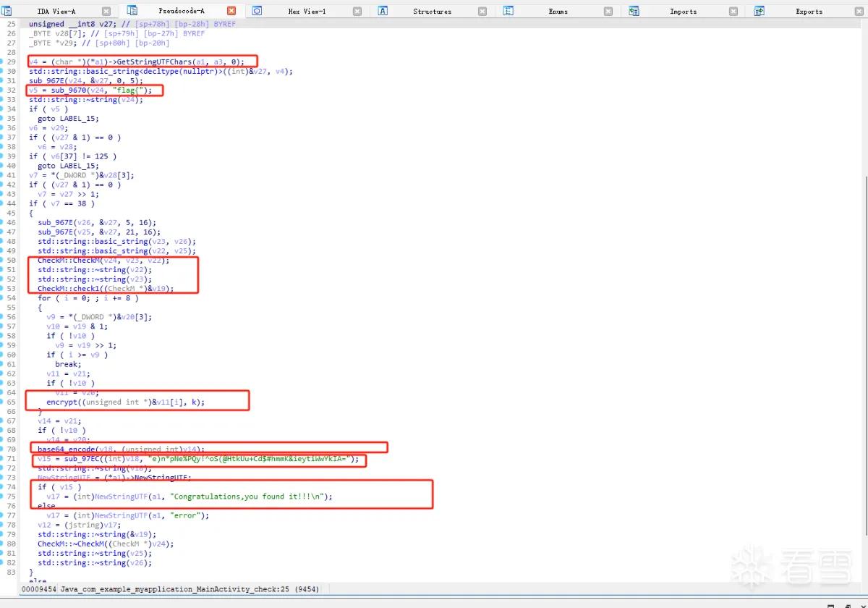The width and height of the screenshot is (868, 608).
Task: Click the Pseudocode-A tab icon
Action: pos(132,11)
